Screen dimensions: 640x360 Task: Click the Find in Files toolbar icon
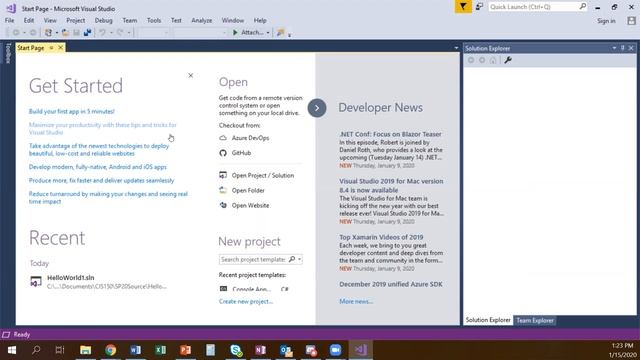280,33
